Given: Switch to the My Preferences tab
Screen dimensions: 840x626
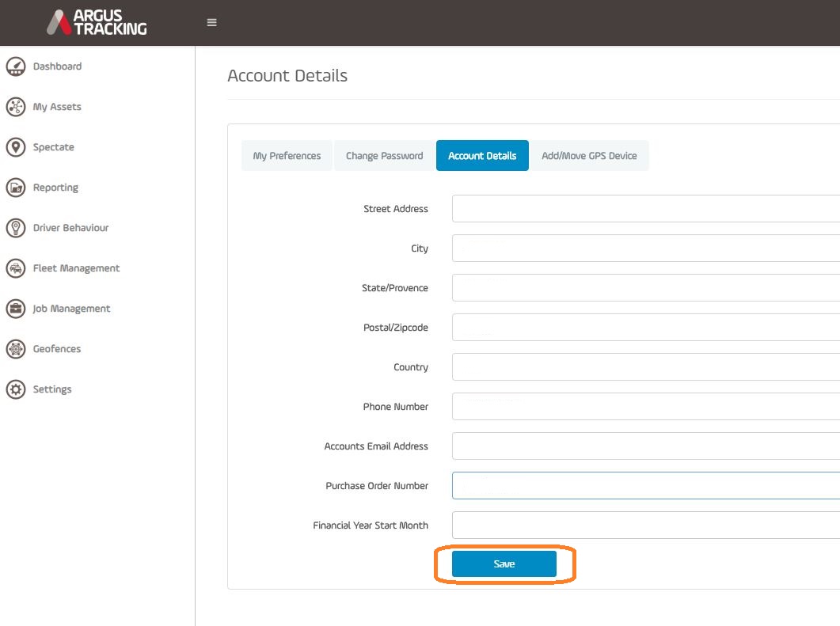Looking at the screenshot, I should pos(287,156).
